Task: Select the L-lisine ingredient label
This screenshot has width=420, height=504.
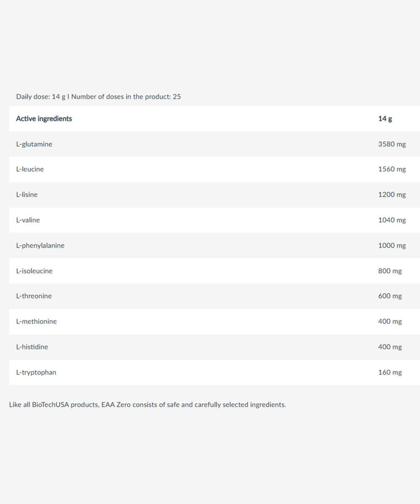Action: tap(26, 194)
